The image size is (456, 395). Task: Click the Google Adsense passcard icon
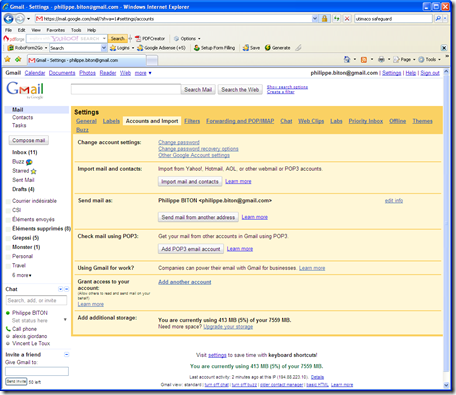coord(140,48)
